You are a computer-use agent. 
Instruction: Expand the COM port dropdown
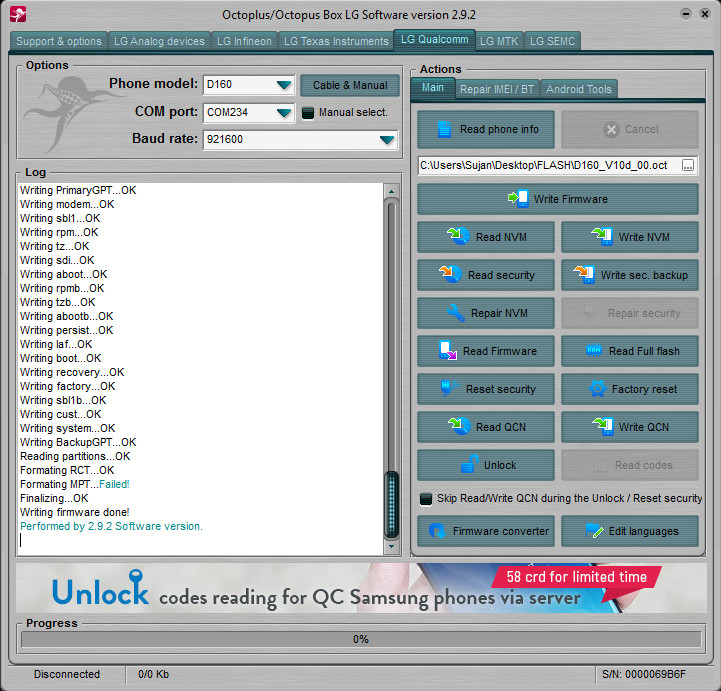pyautogui.click(x=284, y=113)
